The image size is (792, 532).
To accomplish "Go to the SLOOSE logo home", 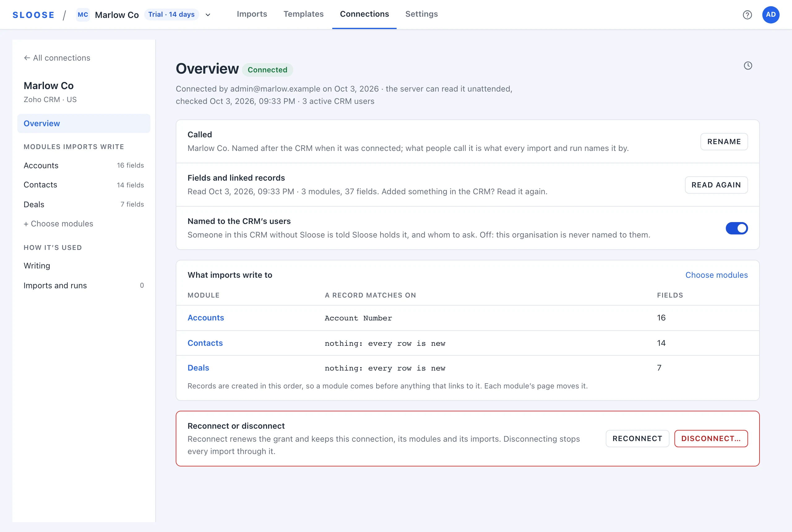I will 34,15.
